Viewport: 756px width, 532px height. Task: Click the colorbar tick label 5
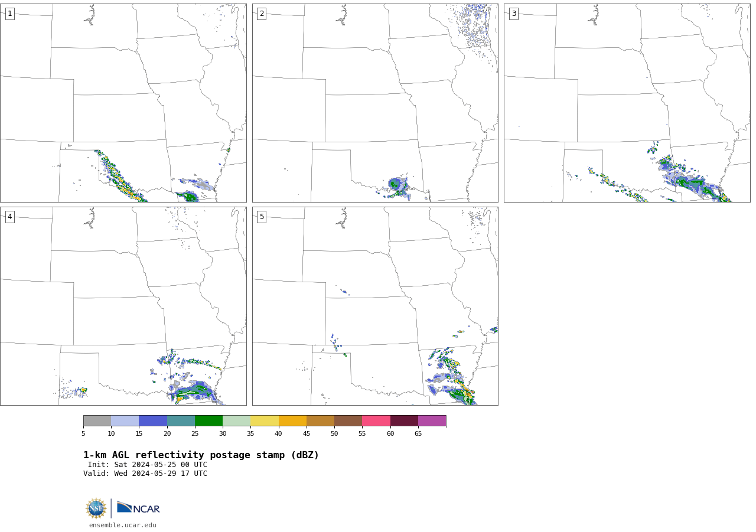(83, 434)
